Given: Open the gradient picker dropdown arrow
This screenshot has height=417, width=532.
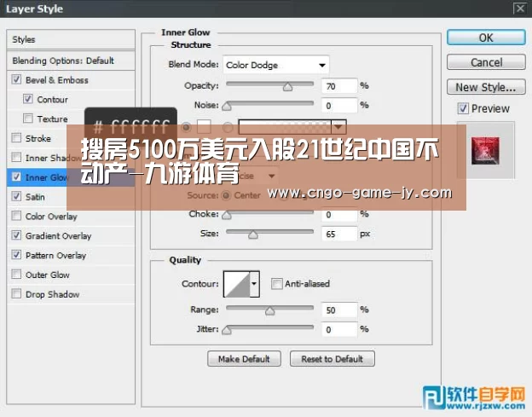Looking at the screenshot, I should pos(338,127).
